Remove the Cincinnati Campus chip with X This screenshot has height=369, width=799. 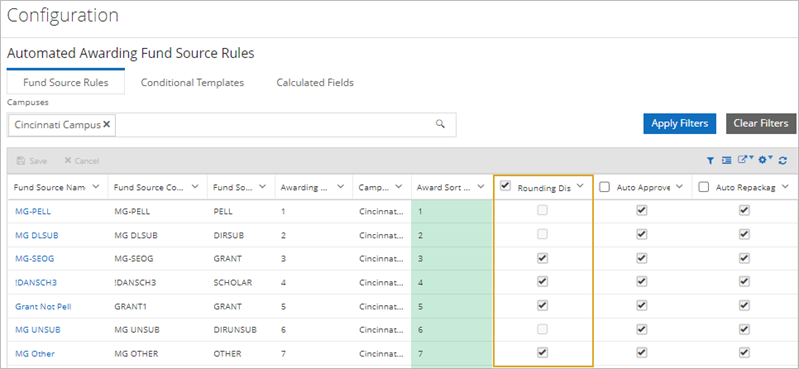point(106,124)
